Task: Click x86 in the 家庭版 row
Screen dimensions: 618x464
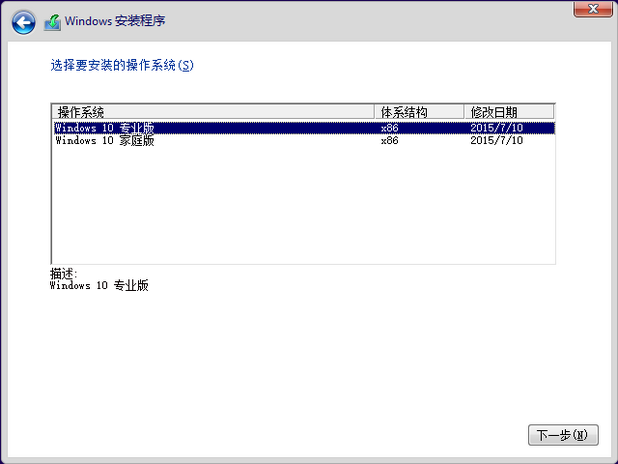Action: click(389, 140)
